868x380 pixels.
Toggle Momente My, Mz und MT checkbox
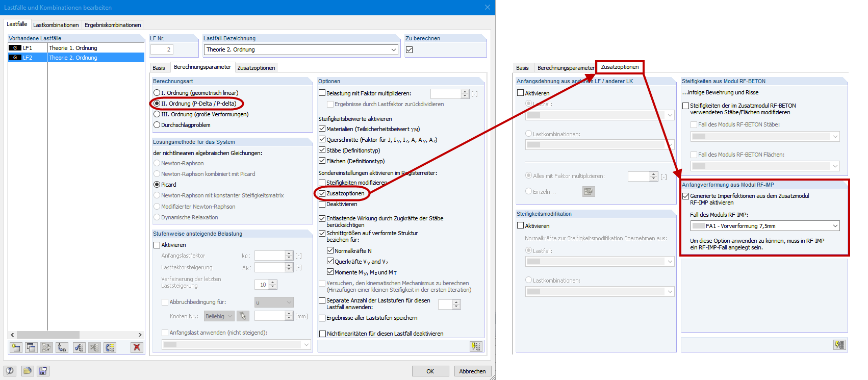pyautogui.click(x=330, y=272)
